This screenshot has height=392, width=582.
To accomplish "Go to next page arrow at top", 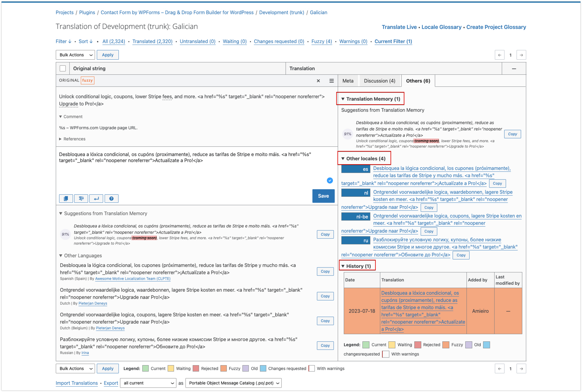I will 521,55.
